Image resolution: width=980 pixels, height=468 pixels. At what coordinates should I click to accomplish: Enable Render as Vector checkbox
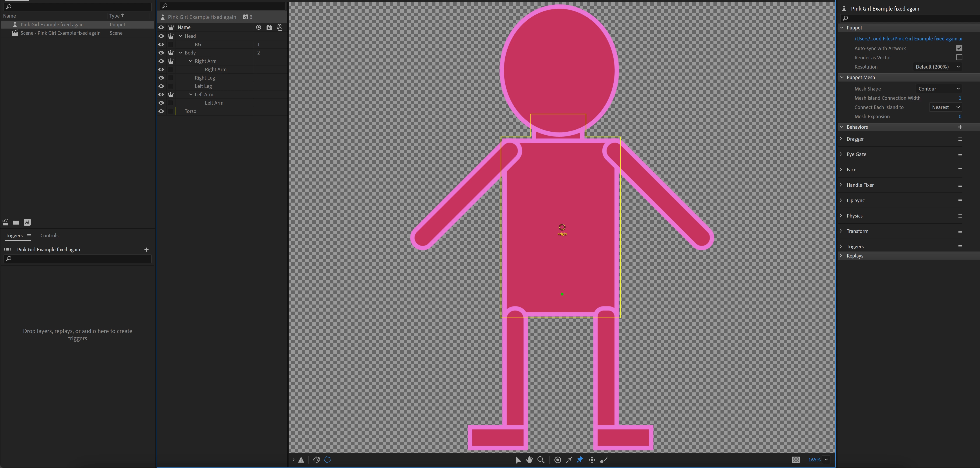(959, 57)
